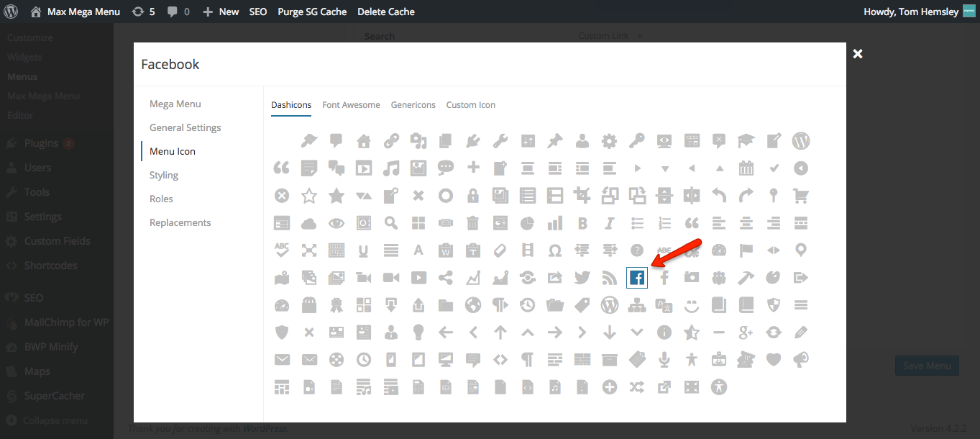Open the Genericons tab
980x439 pixels.
(413, 105)
